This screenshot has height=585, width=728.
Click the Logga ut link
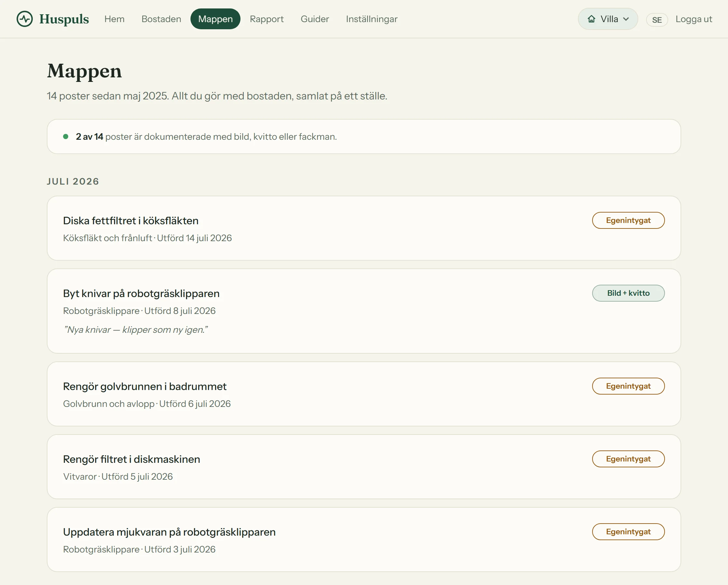(x=694, y=19)
